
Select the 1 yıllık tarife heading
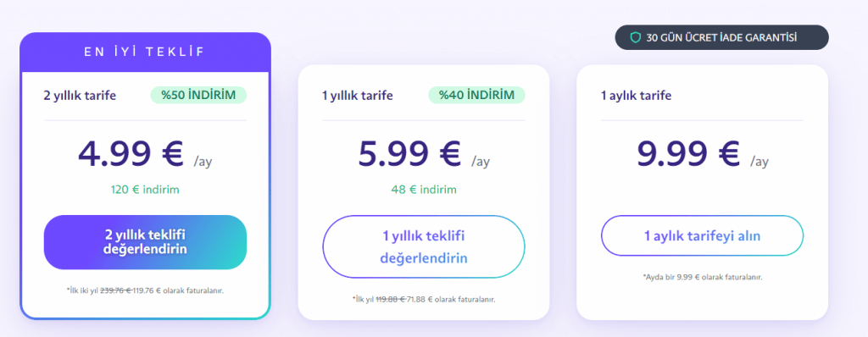[x=358, y=96]
